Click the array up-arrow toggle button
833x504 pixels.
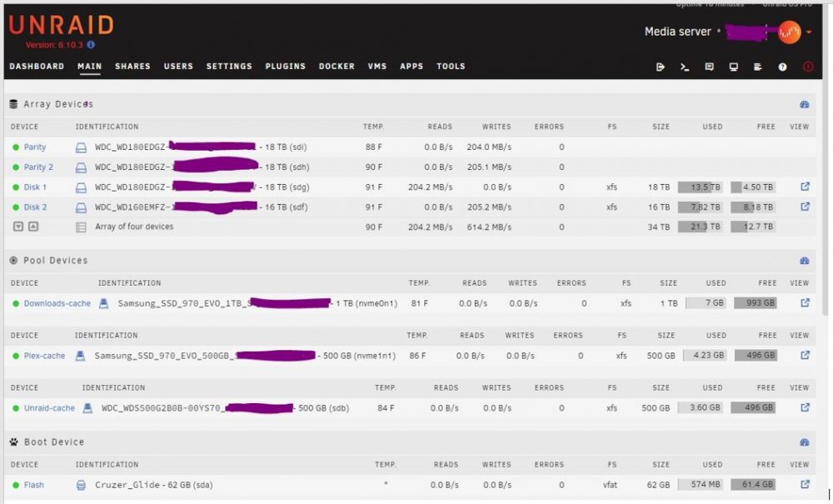[33, 227]
